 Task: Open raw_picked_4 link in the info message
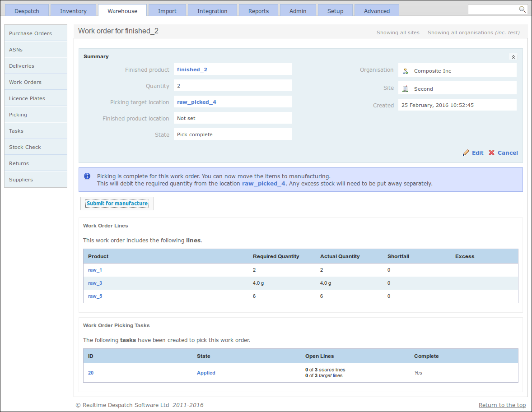(x=264, y=184)
